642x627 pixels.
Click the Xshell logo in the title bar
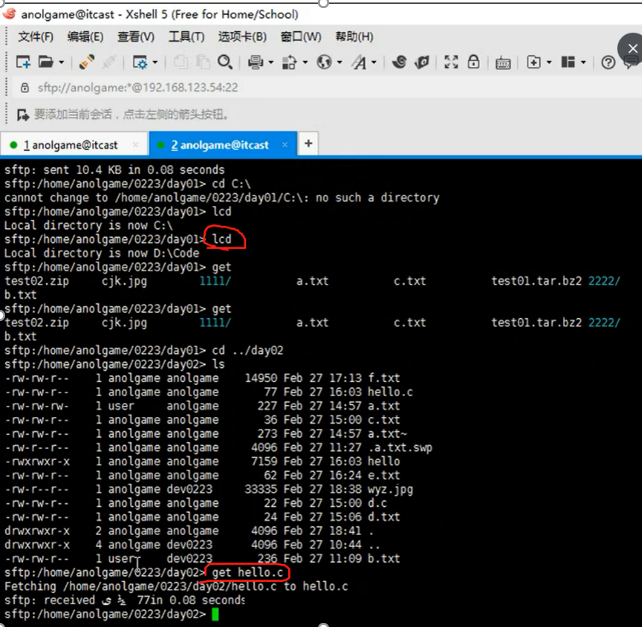point(9,14)
